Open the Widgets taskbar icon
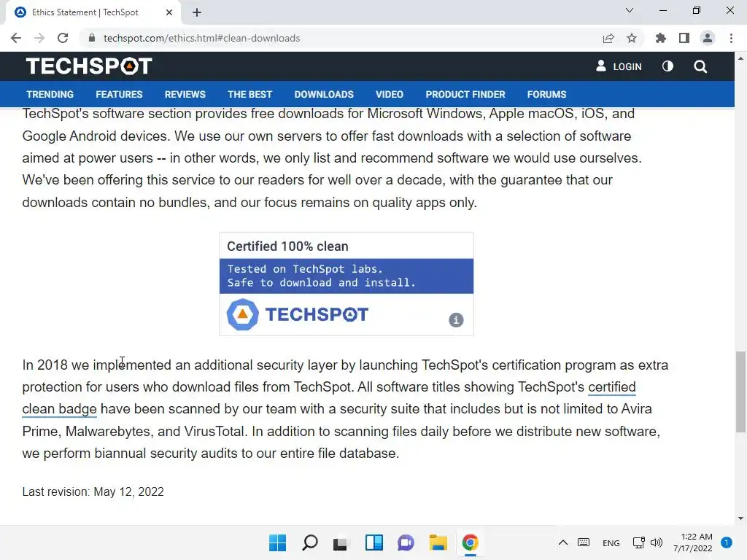Image resolution: width=747 pixels, height=560 pixels. pos(374,542)
